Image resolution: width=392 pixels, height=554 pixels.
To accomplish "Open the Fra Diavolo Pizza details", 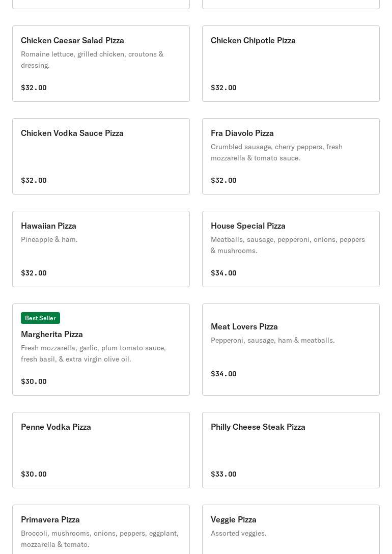I will [291, 156].
